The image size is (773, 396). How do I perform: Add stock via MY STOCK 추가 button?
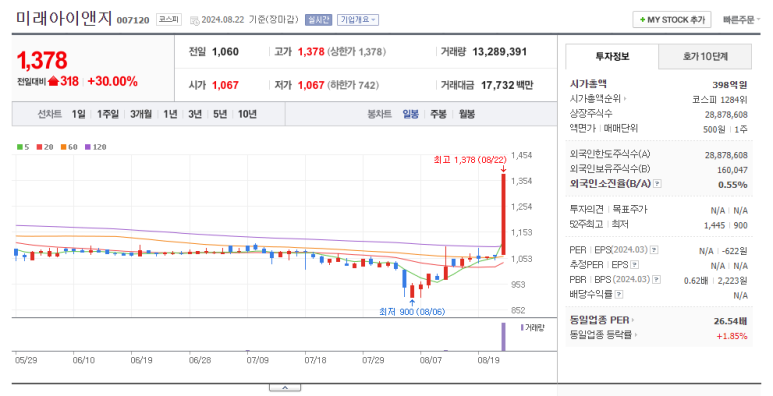pyautogui.click(x=672, y=20)
